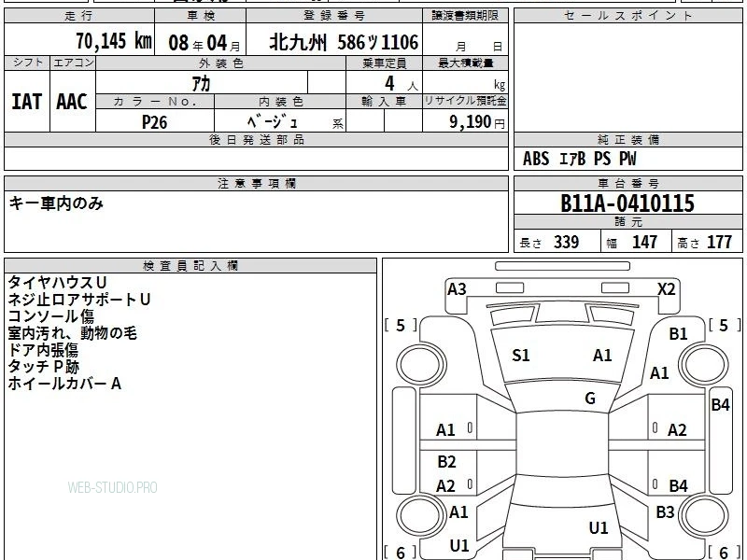
Task: Click the 最大積載量 header
Action: (465, 63)
